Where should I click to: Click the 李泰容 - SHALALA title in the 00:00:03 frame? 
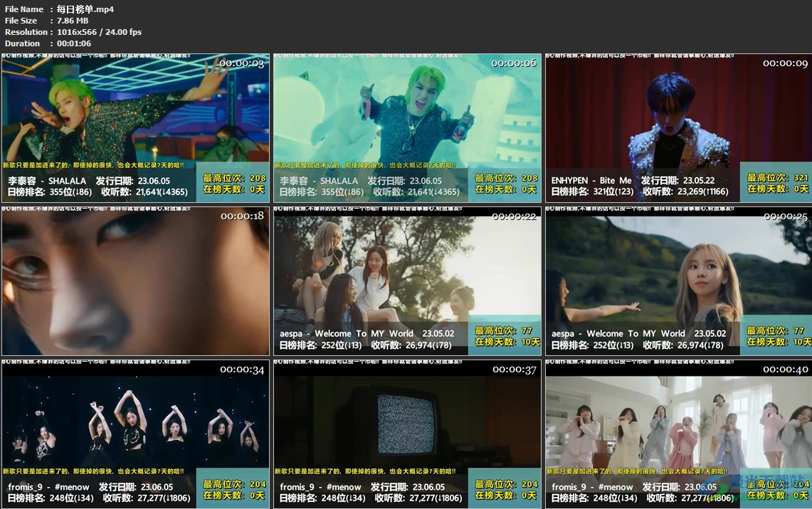click(47, 181)
